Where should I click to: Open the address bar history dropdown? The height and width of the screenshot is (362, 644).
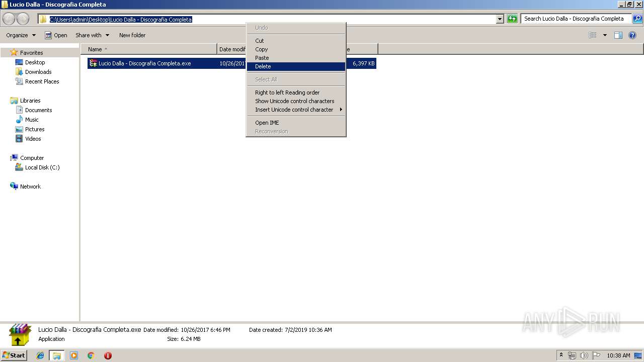click(x=500, y=19)
